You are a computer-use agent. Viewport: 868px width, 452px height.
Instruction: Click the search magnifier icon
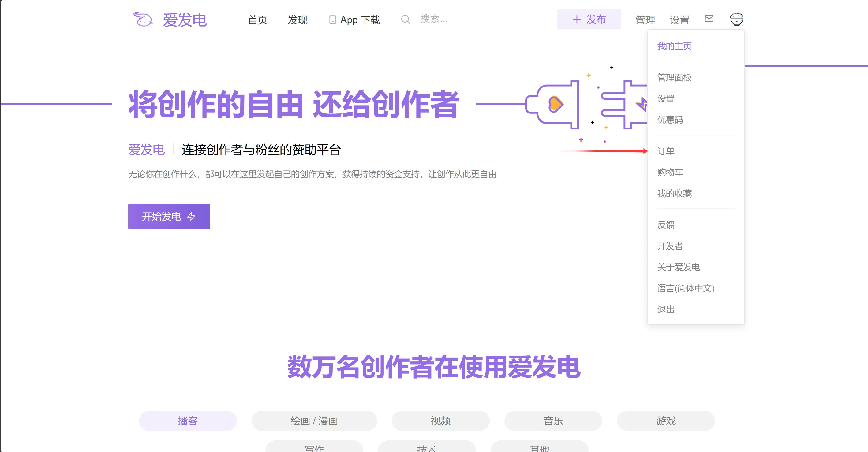[x=405, y=19]
